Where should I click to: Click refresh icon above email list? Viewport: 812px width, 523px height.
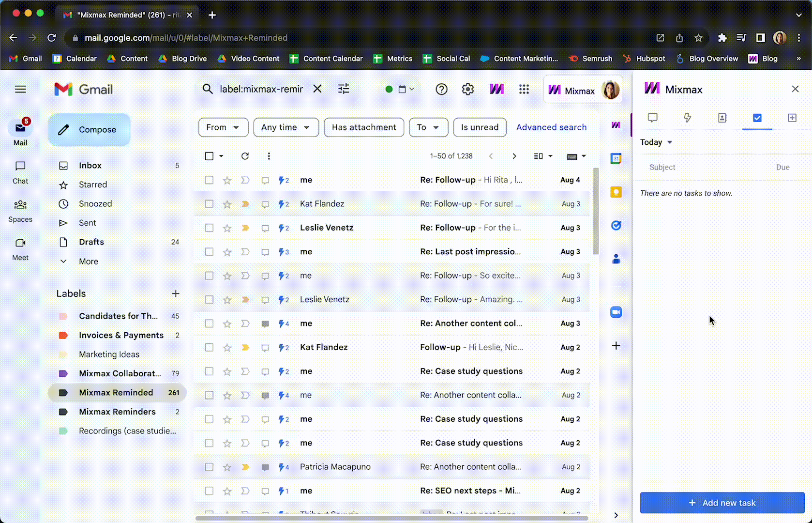point(245,156)
